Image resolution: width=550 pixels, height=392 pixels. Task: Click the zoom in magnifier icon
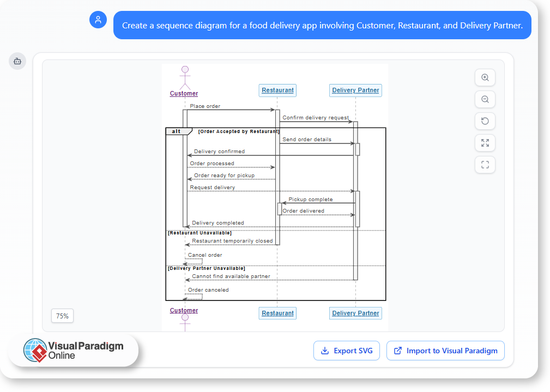[x=485, y=78]
